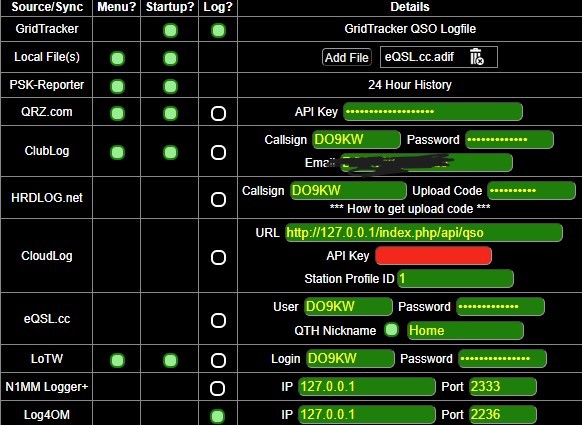The image size is (582, 425).
Task: Toggle eQSL.cc QTH Nickname option
Action: (391, 330)
